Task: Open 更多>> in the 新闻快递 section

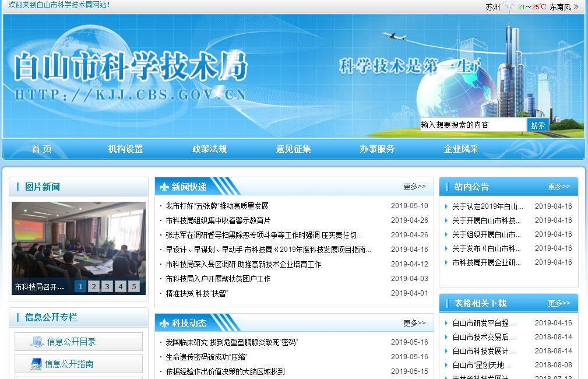Action: [x=414, y=187]
